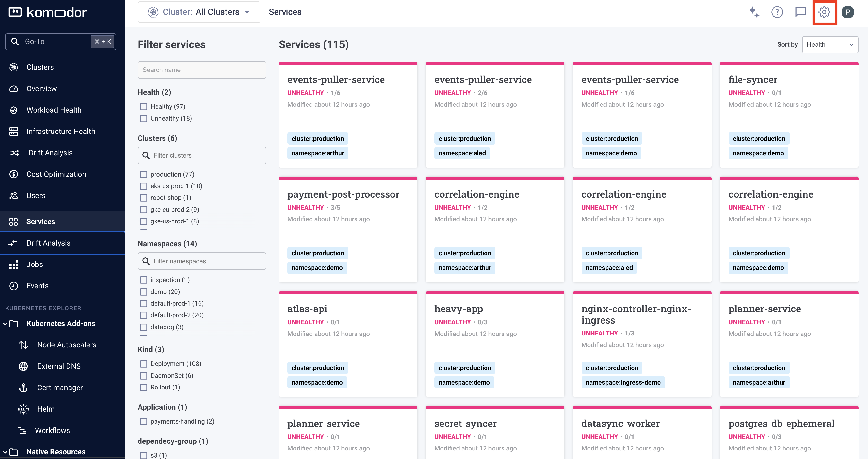Collapse the Kubernetes Add-ons section
The width and height of the screenshot is (868, 459).
point(5,324)
